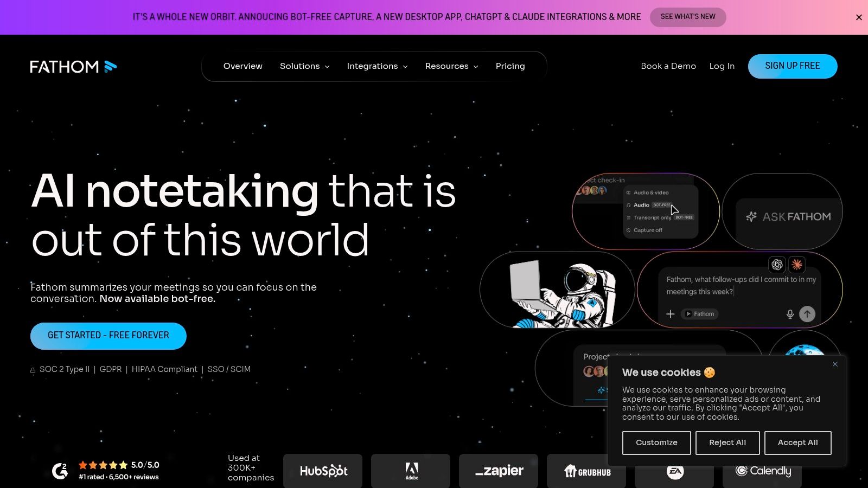Accept all cookies
This screenshot has height=488, width=868.
pyautogui.click(x=798, y=443)
